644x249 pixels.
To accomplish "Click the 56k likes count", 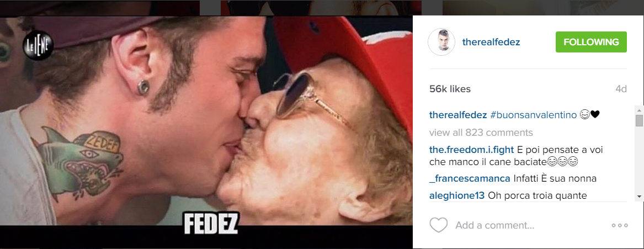I will (450, 89).
